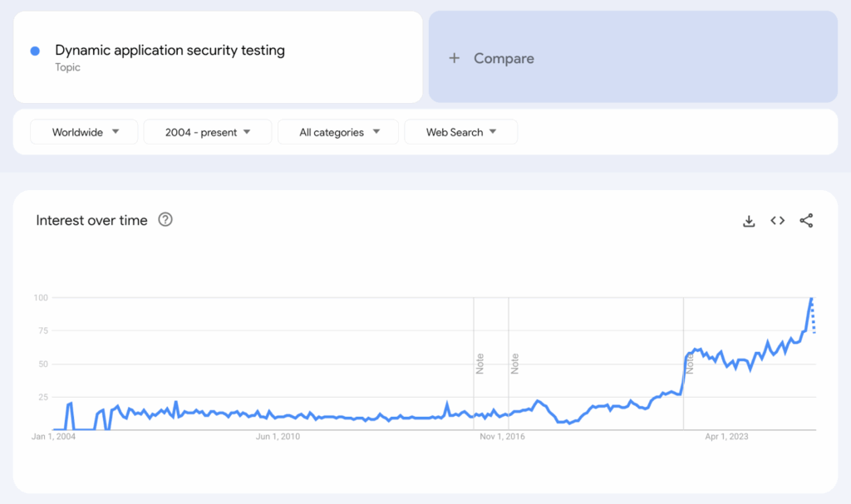Viewport: 851px width, 504px height.
Task: Click the Jan 1, 2004 axis label
Action: click(x=53, y=437)
